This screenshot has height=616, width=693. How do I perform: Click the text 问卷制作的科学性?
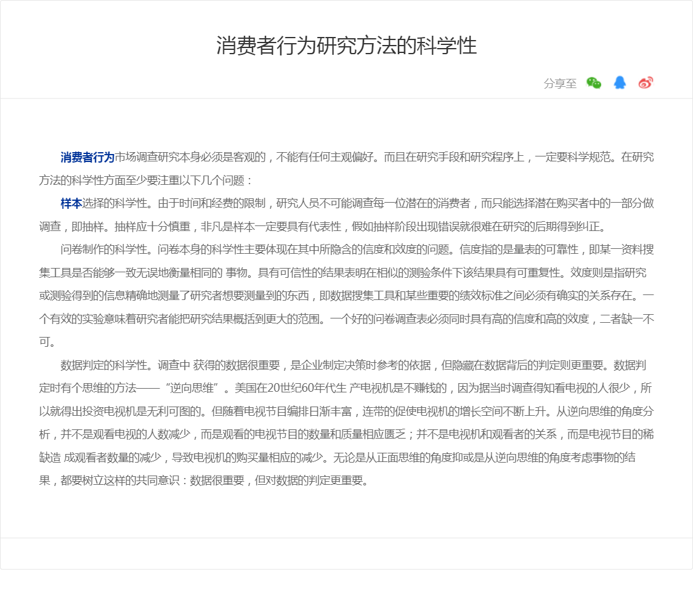103,249
